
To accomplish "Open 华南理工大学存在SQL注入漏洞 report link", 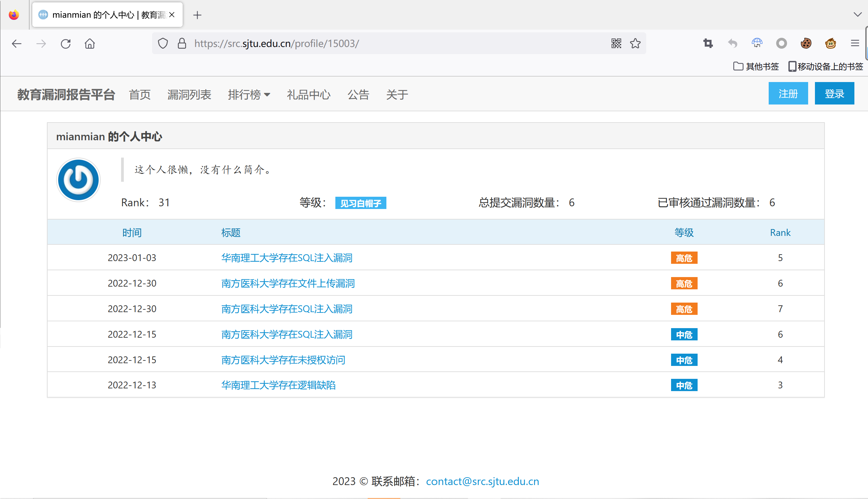I will point(287,258).
